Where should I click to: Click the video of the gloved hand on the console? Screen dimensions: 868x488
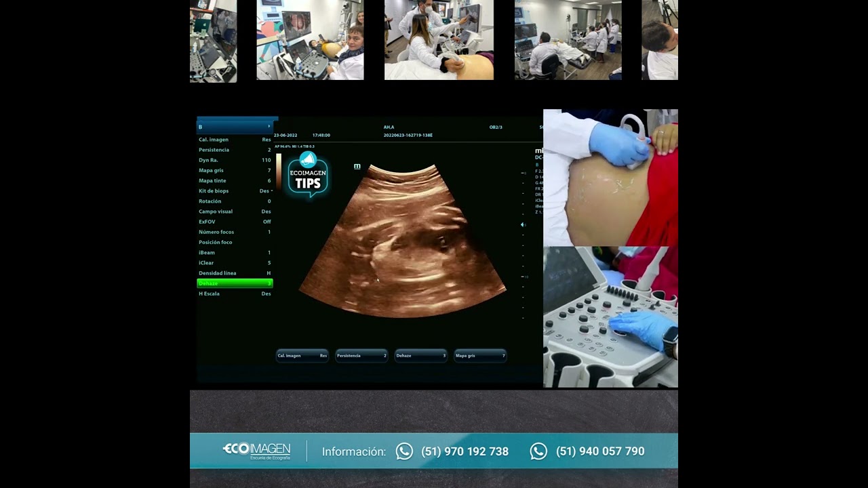pos(610,317)
